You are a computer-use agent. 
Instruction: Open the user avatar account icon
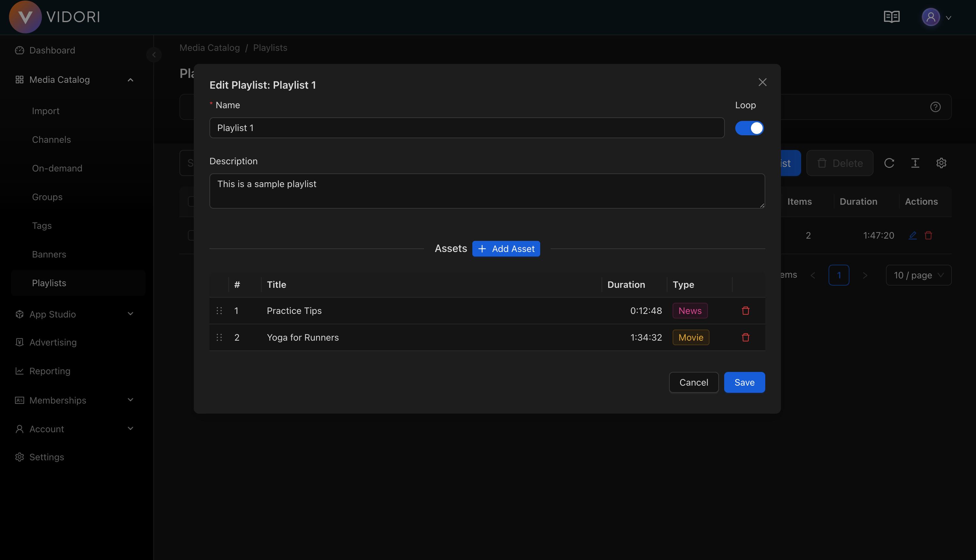pos(931,17)
